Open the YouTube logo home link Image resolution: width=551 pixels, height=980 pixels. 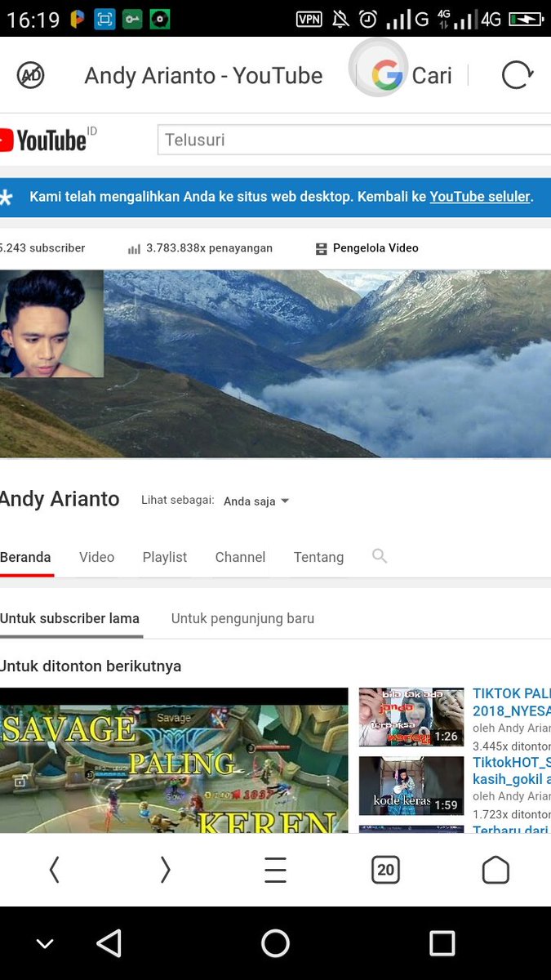click(43, 140)
